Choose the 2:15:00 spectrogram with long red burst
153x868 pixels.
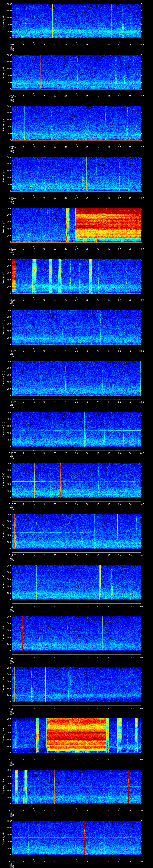[x=77, y=736]
